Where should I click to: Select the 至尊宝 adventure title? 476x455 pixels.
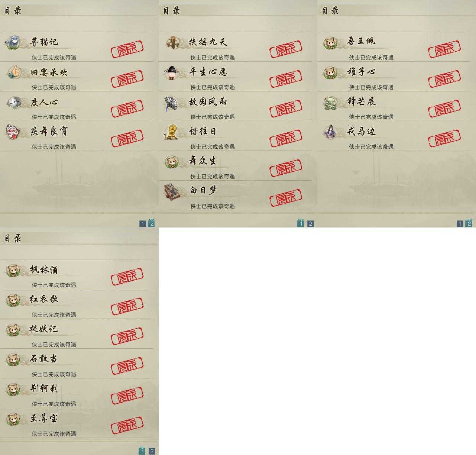click(44, 418)
